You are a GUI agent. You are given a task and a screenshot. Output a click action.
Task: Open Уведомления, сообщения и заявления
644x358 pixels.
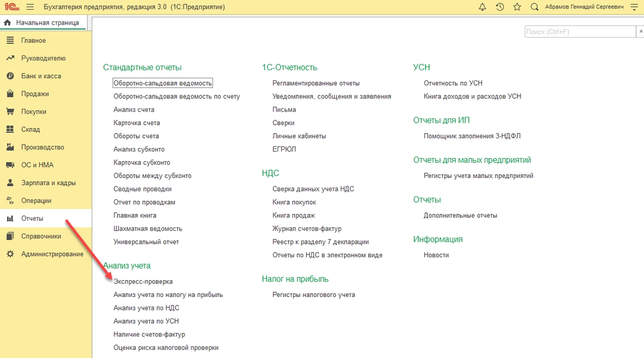pyautogui.click(x=332, y=96)
